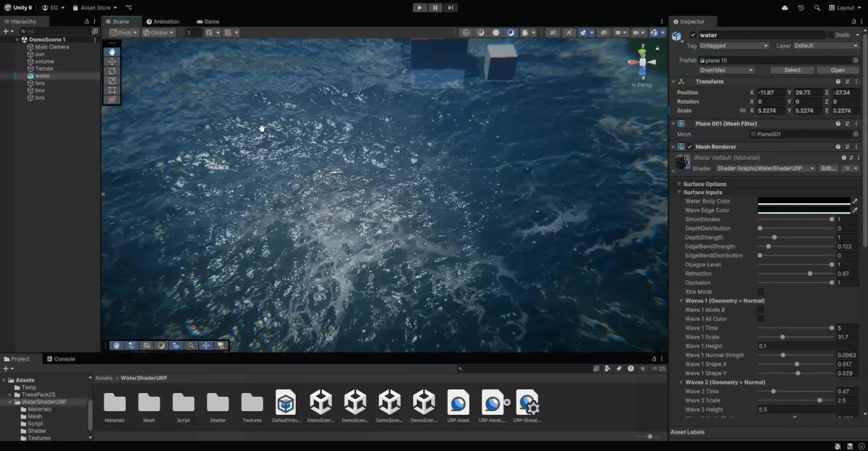Open Transform component help icon

(x=838, y=82)
